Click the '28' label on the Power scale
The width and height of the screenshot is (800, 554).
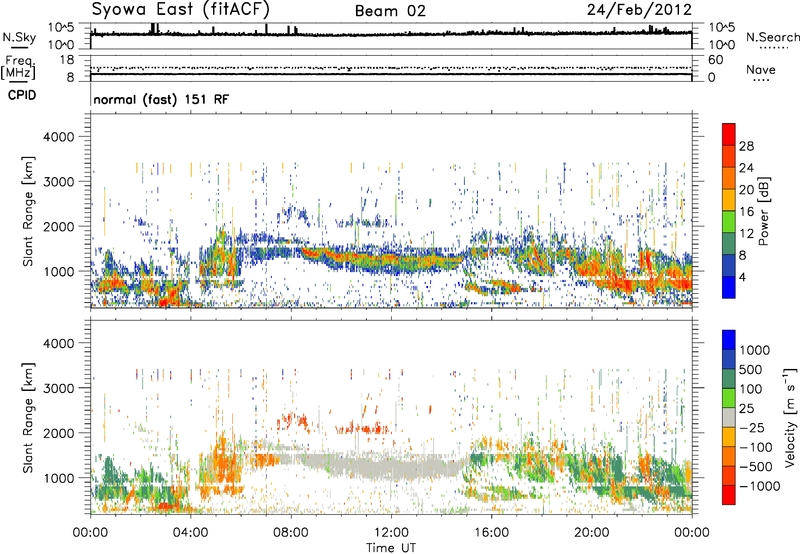coord(746,146)
